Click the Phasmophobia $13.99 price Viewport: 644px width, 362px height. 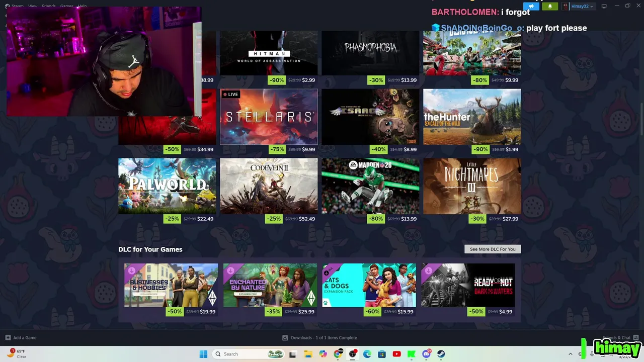tap(409, 80)
